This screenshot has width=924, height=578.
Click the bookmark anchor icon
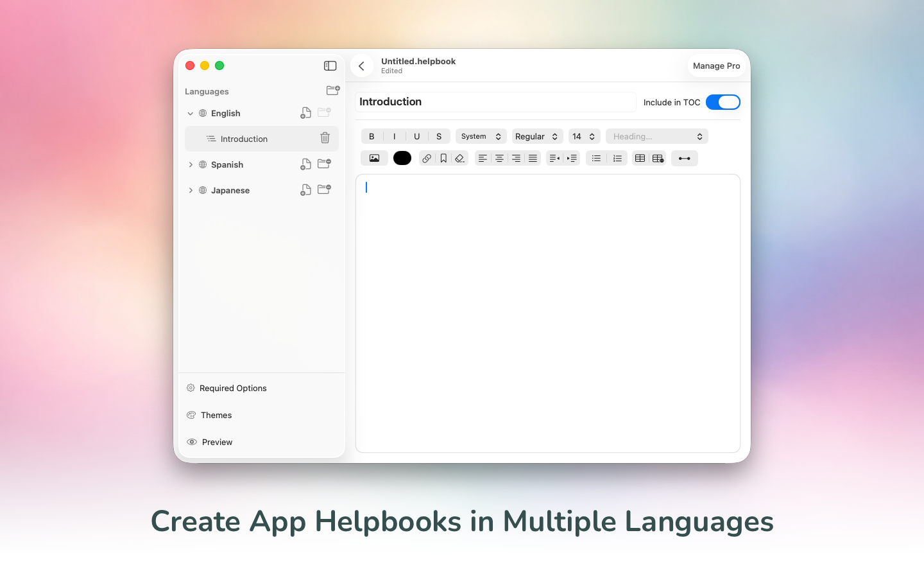[x=443, y=159]
